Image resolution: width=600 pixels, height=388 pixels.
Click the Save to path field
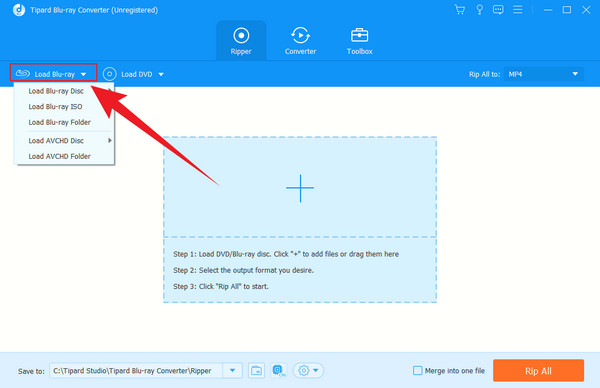click(x=136, y=370)
